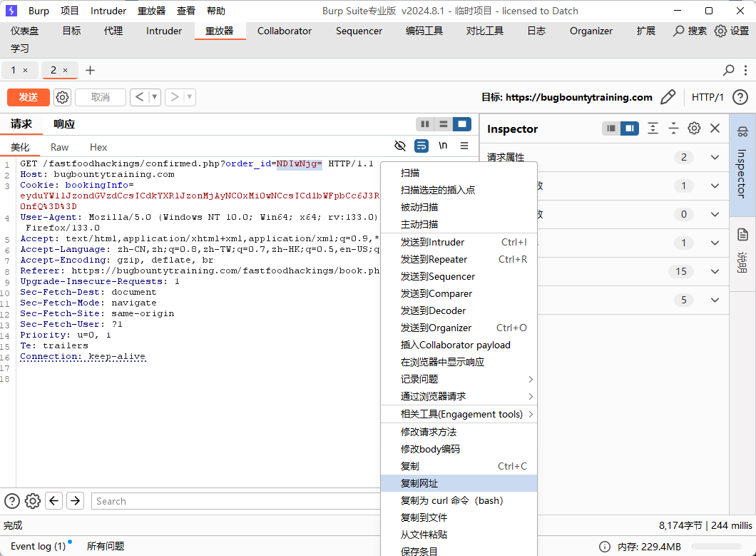Viewport: 756px width, 556px height.
Task: Choose 复制网址 from context menu
Action: click(x=459, y=483)
